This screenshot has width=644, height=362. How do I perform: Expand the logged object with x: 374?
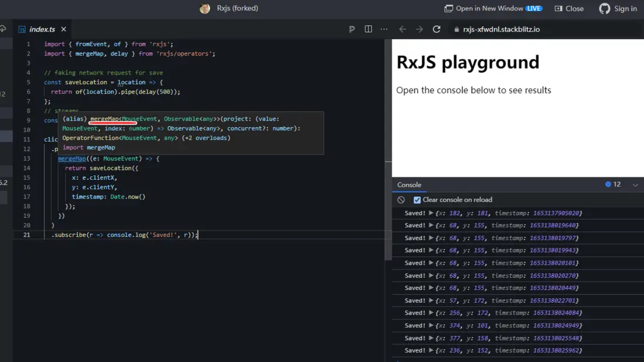(432, 326)
